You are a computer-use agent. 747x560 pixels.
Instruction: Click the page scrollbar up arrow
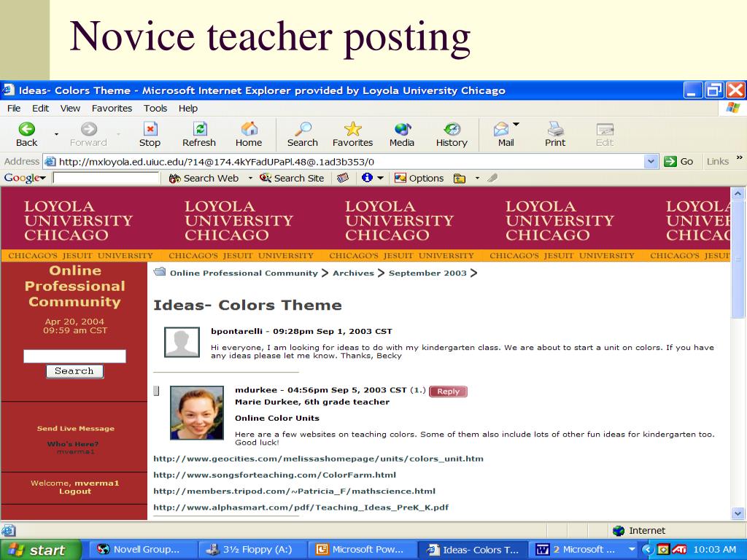[x=738, y=193]
